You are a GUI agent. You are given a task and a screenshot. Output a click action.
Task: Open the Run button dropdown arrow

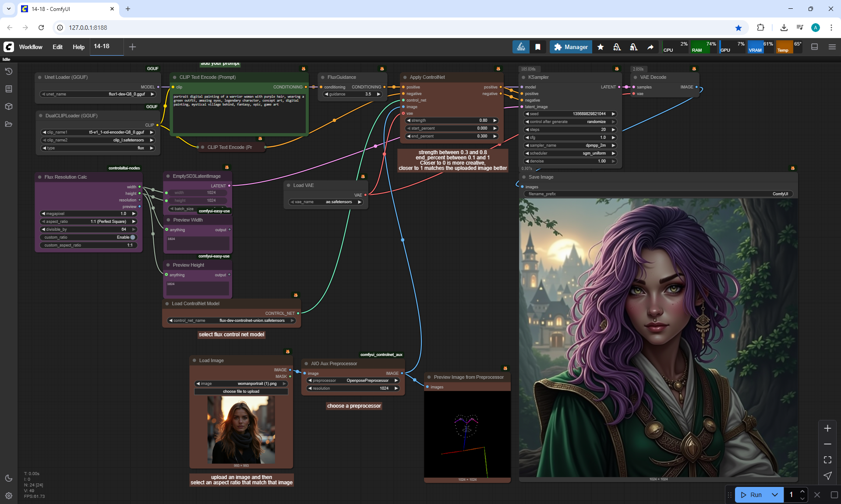point(774,495)
